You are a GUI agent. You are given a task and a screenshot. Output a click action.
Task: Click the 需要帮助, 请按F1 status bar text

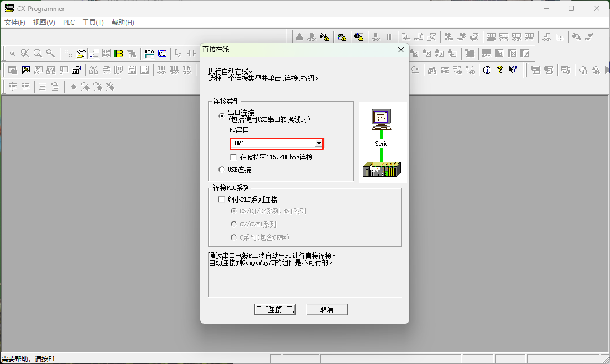coord(28,359)
